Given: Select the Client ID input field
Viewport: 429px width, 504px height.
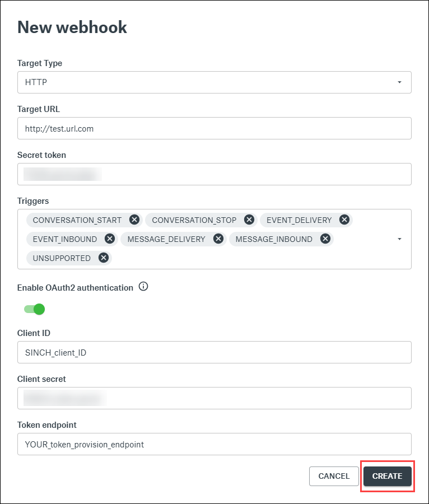Looking at the screenshot, I should click(214, 352).
